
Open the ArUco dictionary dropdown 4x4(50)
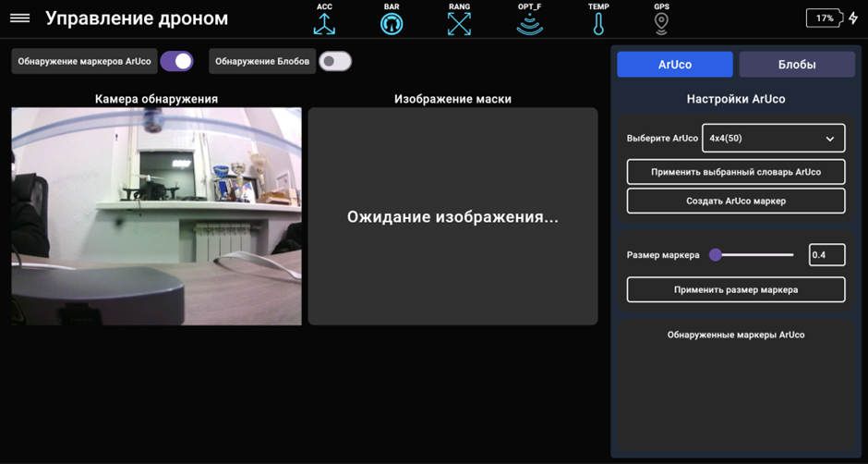pyautogui.click(x=773, y=138)
